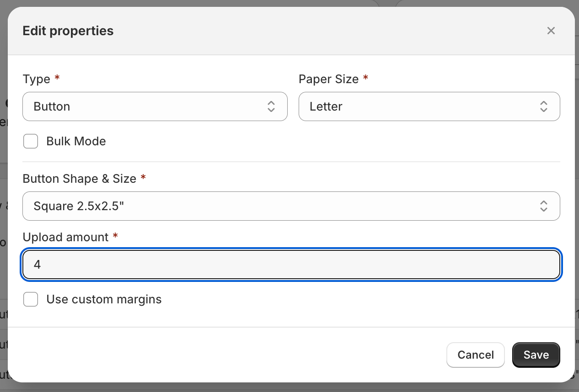This screenshot has width=579, height=392.
Task: Enable the Bulk Mode checkbox
Action: pyautogui.click(x=31, y=141)
